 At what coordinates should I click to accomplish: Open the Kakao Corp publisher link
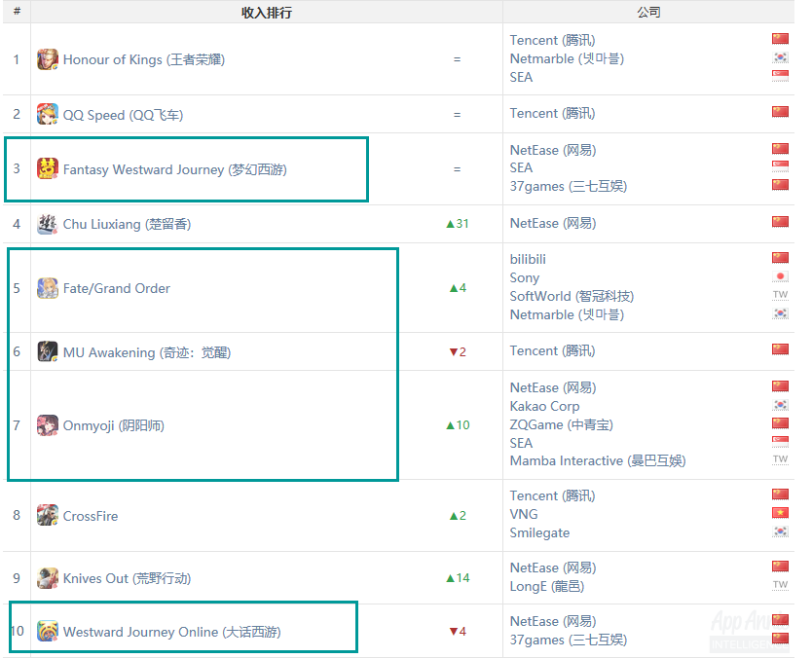(x=544, y=406)
